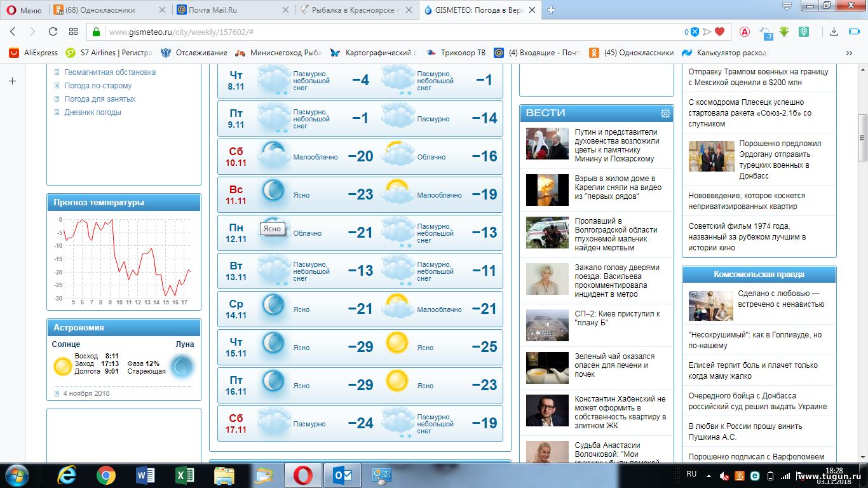Open the Дневник погоды link
The image size is (868, 488).
click(92, 112)
